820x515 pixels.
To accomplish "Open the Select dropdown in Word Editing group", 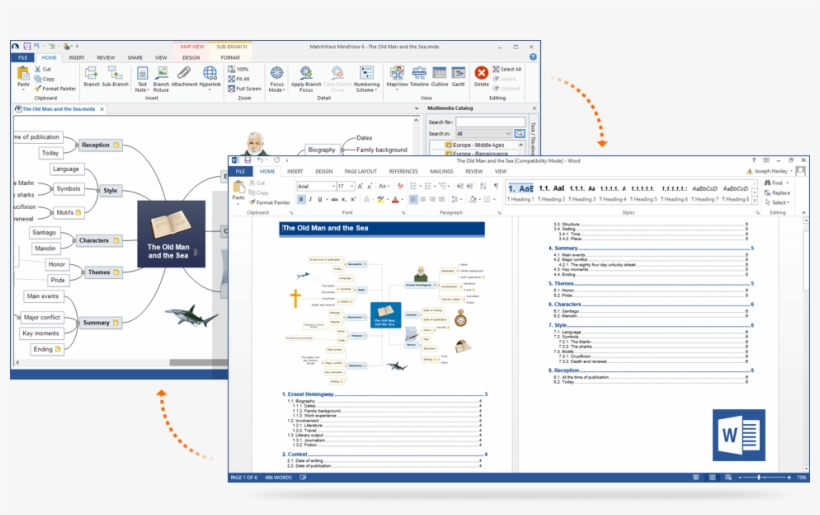I will (777, 202).
